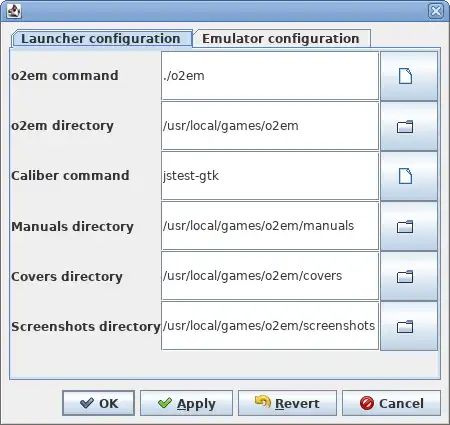Close the dialog window
Viewport: 450px width, 425px height.
coord(436,11)
